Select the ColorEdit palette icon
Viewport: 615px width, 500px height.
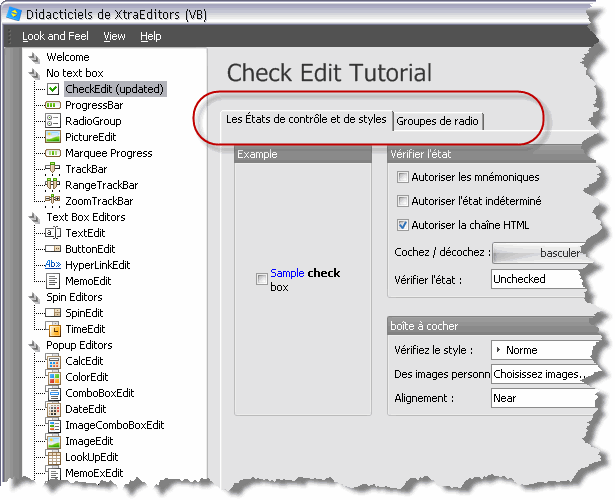(x=54, y=377)
